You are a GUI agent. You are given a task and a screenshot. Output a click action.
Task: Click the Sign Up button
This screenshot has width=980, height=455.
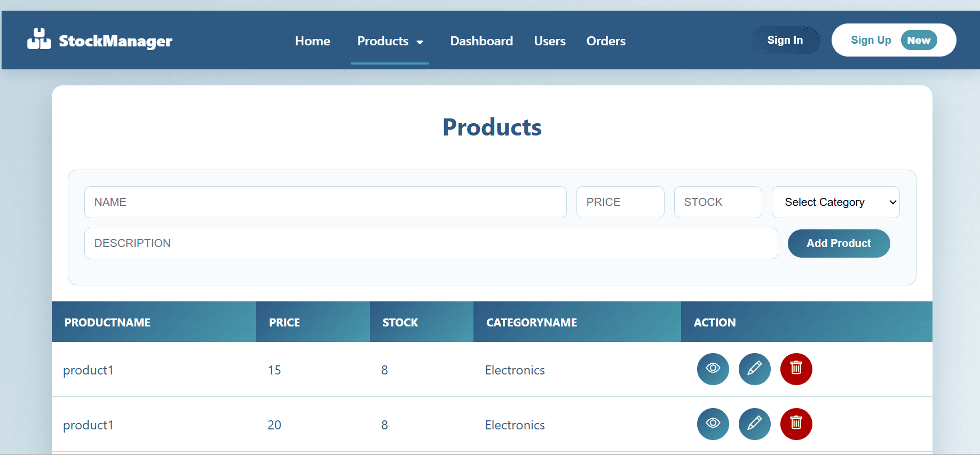(x=894, y=40)
